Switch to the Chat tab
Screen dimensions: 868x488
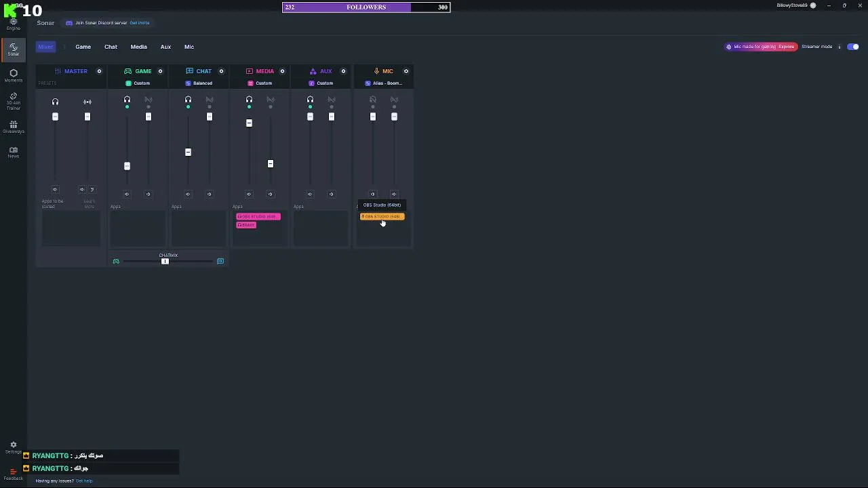click(x=111, y=47)
